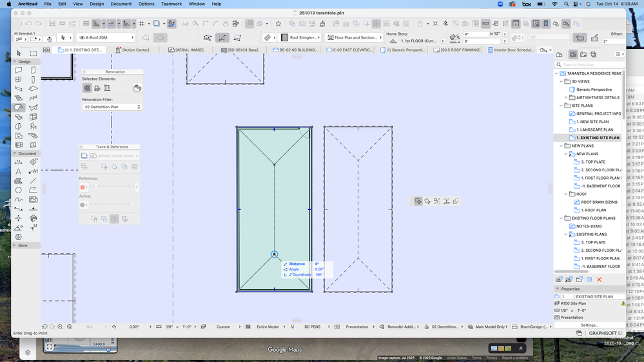Select the Wall tool in Design toolbox
This screenshot has height=362, width=644.
click(x=19, y=70)
